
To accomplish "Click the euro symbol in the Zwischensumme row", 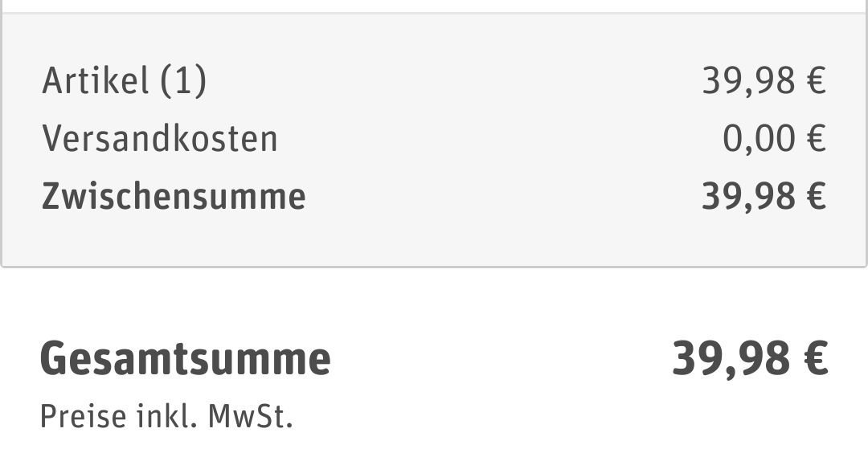I will (817, 196).
